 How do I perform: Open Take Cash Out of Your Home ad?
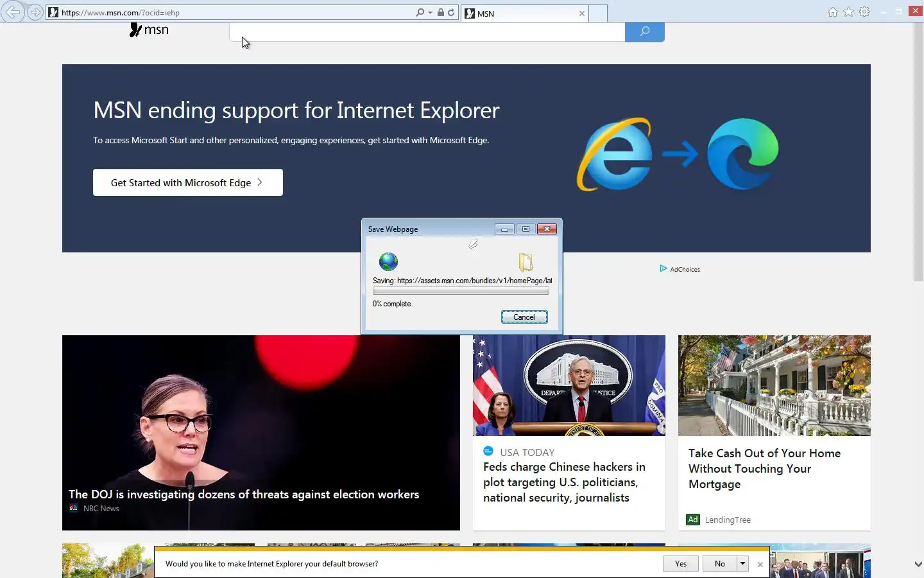tap(764, 469)
